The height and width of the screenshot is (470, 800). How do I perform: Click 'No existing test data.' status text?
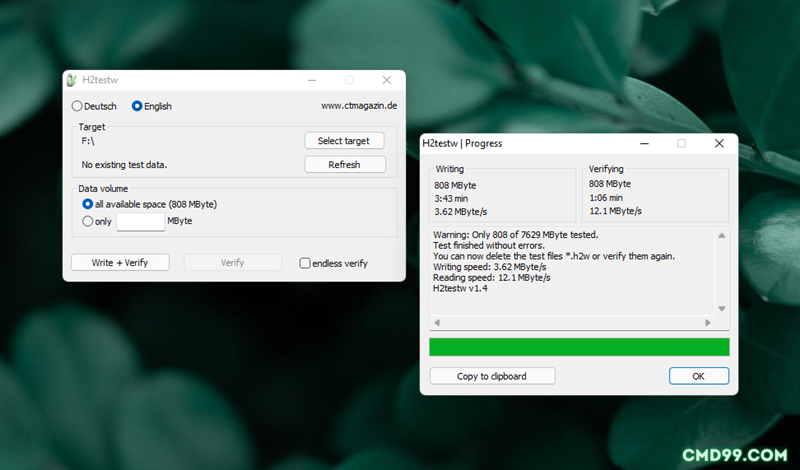click(x=124, y=165)
